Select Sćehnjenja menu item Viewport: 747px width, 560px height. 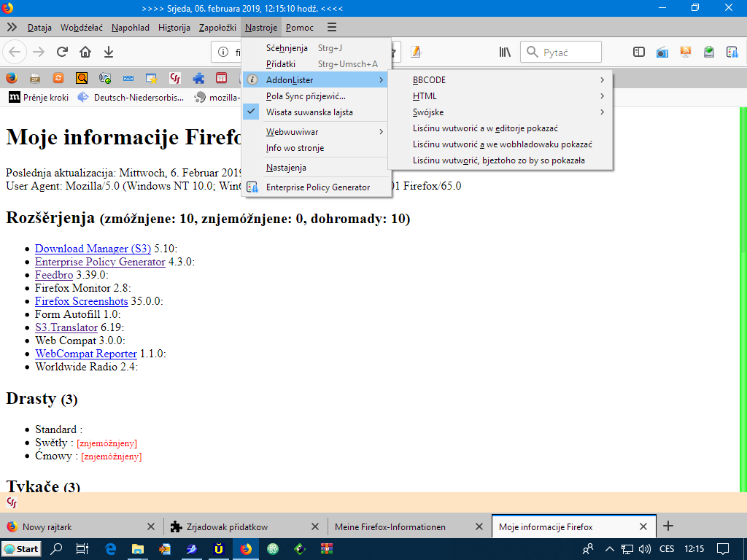(x=317, y=48)
